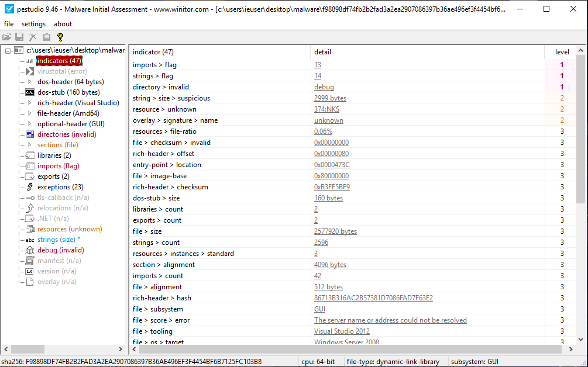Select the dos-stub console icon
This screenshot has height=367, width=588.
[x=30, y=92]
